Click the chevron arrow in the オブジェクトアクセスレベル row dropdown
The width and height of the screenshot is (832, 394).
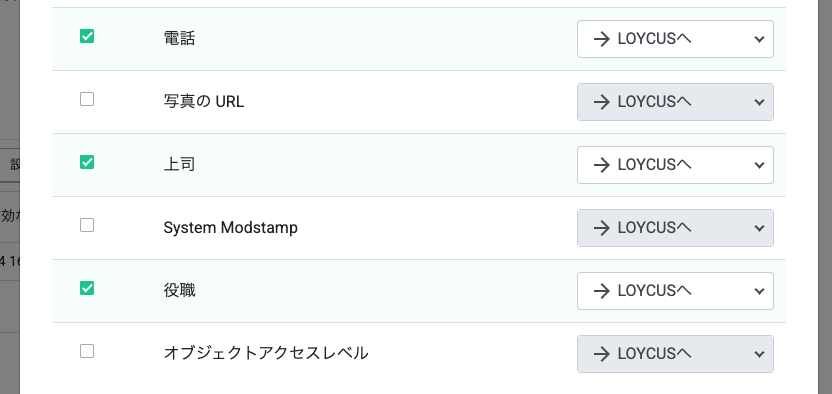tap(759, 354)
